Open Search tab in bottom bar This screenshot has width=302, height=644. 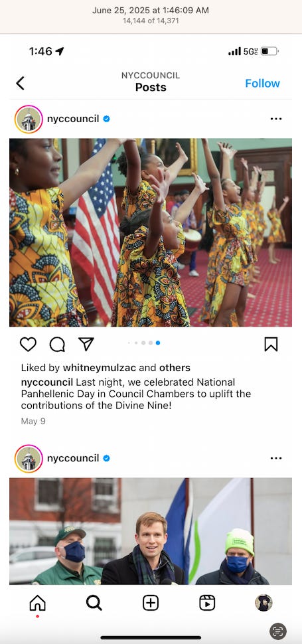94,603
